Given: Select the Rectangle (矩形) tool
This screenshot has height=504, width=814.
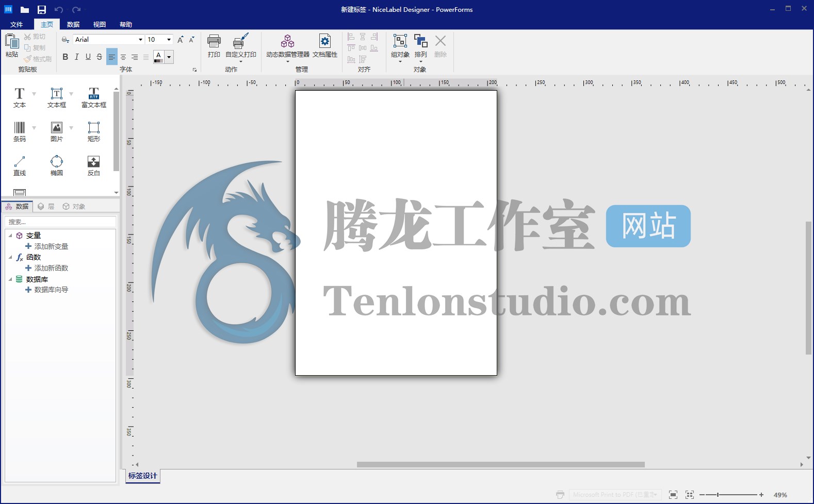Looking at the screenshot, I should (94, 131).
